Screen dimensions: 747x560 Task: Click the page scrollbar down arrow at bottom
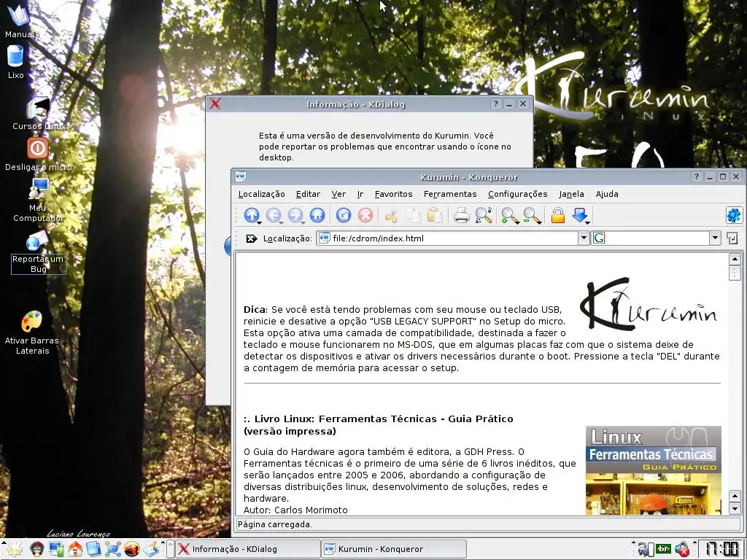[734, 509]
